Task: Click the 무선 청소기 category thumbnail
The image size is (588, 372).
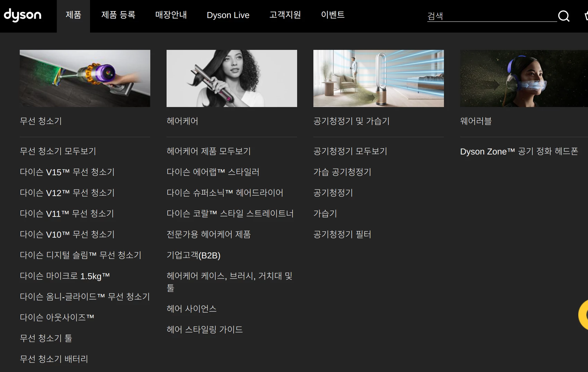Action: click(85, 78)
